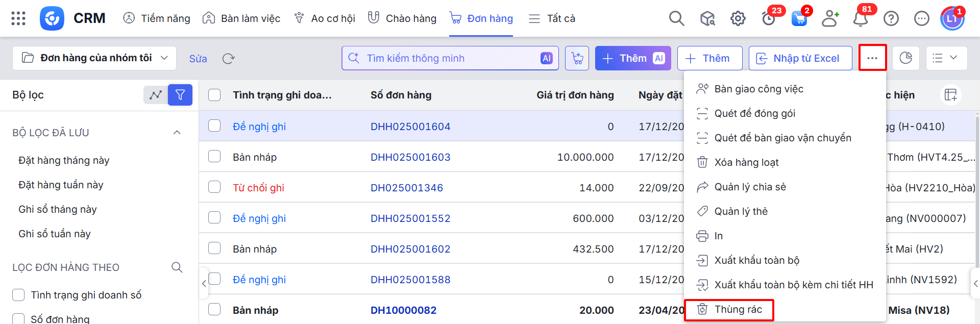
Task: Switch to the Chào hàng tab
Action: (402, 18)
